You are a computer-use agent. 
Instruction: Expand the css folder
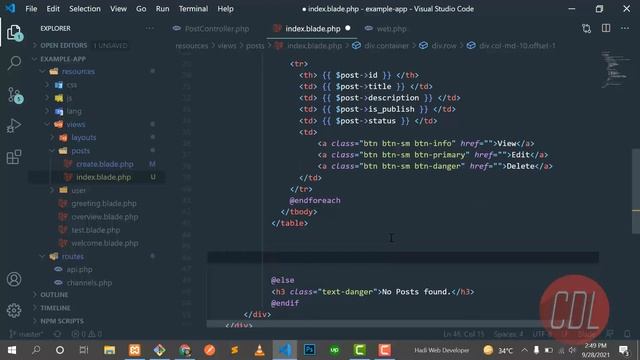coord(72,85)
